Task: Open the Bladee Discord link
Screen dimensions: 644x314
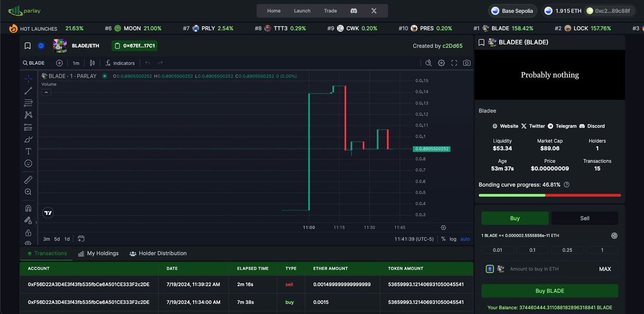Action: pyautogui.click(x=591, y=126)
